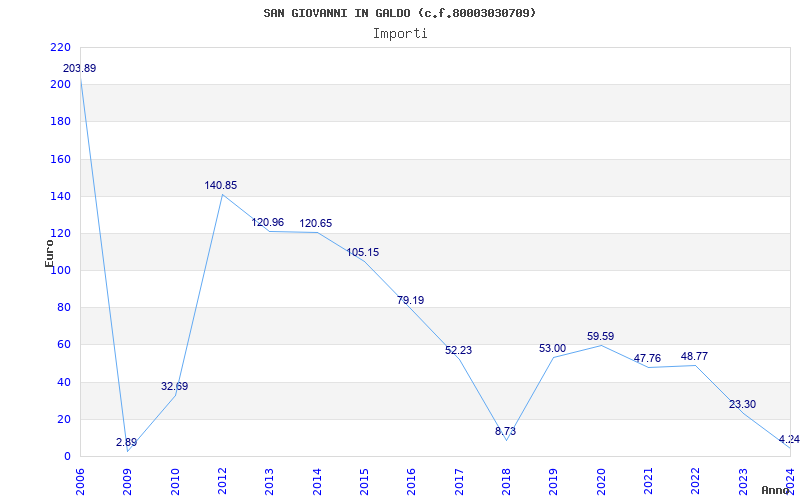The height and width of the screenshot is (500, 800).
Task: Click the x-axis year 2013
Action: tap(269, 481)
